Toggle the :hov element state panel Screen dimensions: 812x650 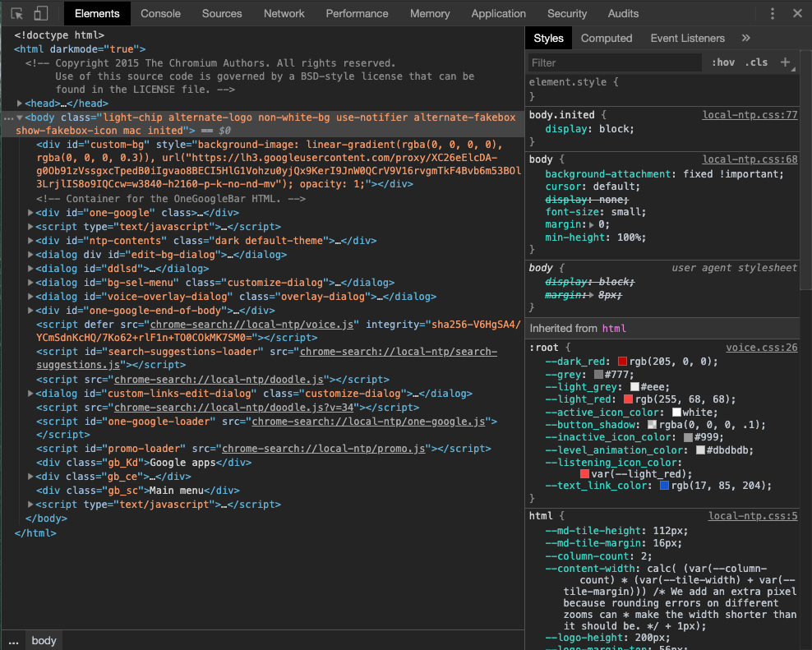click(x=723, y=62)
